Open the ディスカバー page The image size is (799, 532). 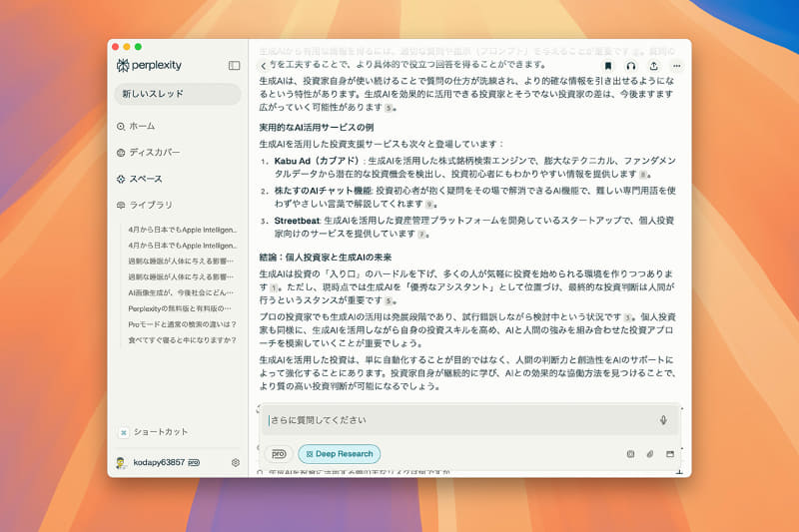(x=148, y=153)
